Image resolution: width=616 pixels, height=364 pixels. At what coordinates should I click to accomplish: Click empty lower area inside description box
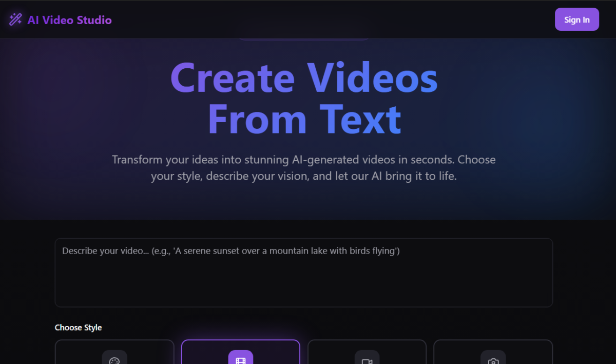tap(303, 290)
